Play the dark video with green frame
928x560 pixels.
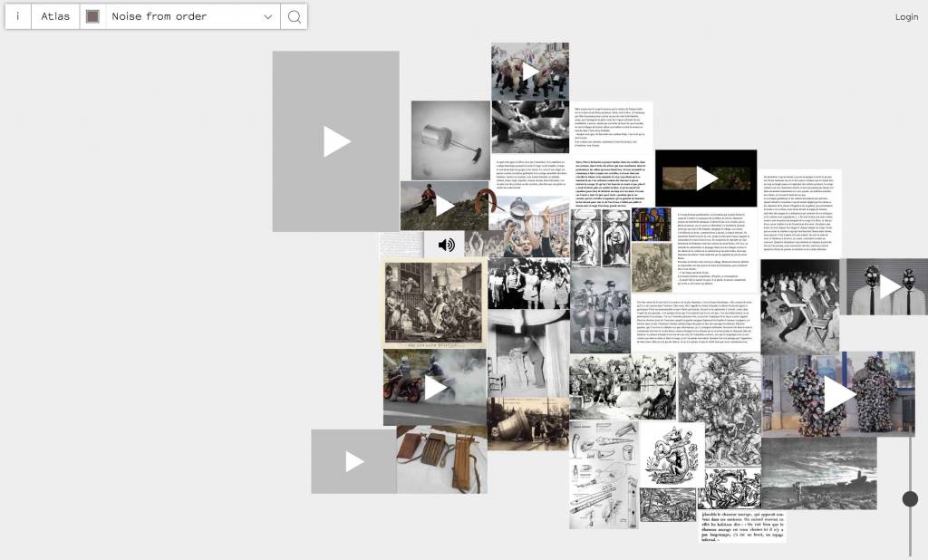point(706,179)
